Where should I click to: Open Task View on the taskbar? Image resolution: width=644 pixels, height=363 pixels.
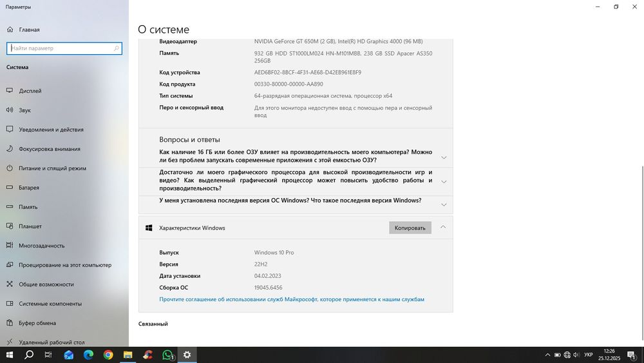click(48, 355)
